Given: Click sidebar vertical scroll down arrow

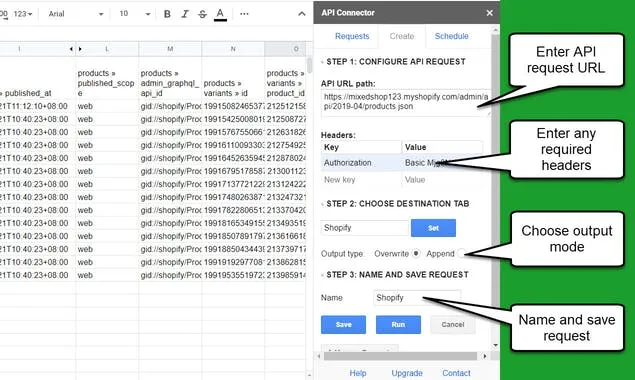Looking at the screenshot, I should pos(496,346).
